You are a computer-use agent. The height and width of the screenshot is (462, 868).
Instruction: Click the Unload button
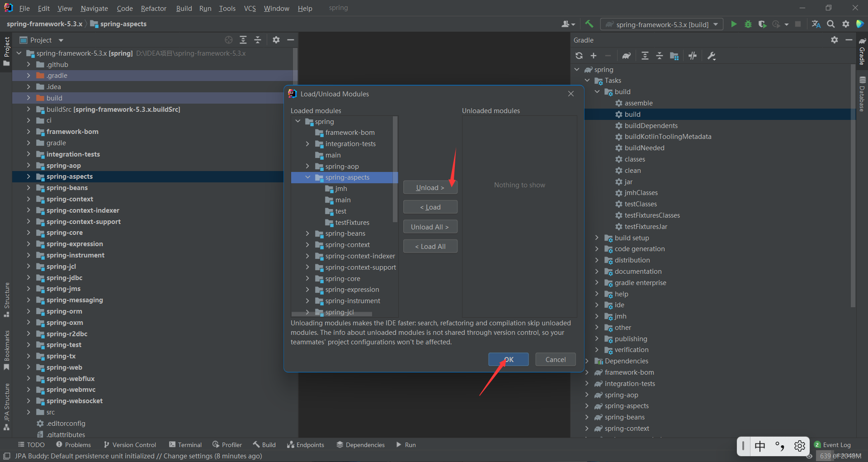coord(430,187)
